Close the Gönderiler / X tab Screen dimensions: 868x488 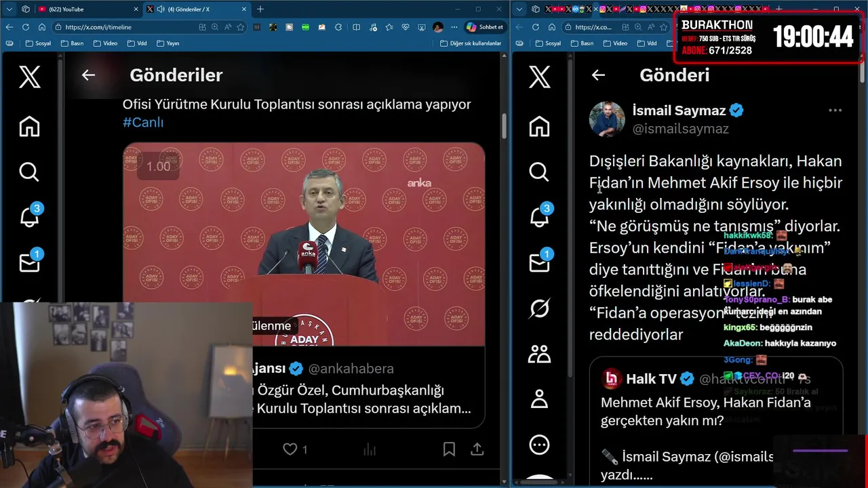click(244, 9)
